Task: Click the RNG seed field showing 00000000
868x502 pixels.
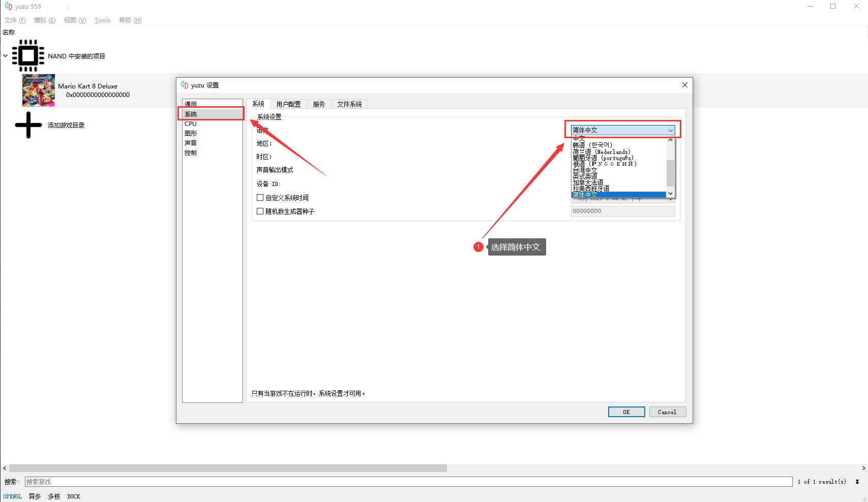Action: (x=623, y=211)
